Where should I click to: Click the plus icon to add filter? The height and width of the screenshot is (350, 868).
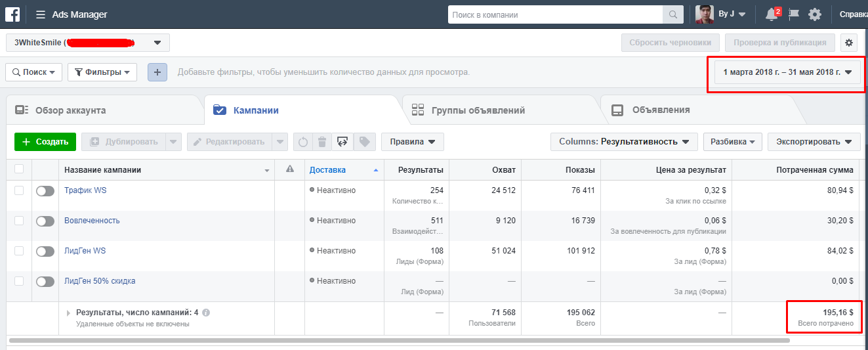[157, 72]
